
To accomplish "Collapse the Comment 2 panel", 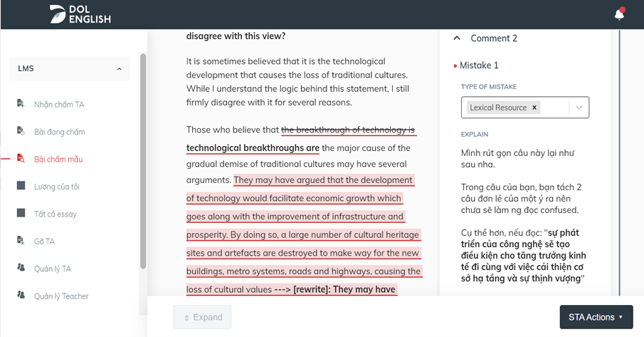I will [x=457, y=38].
